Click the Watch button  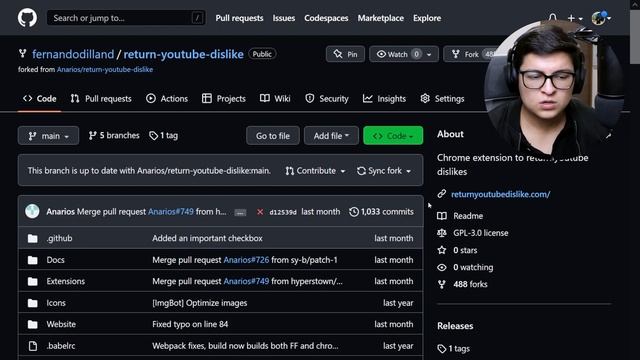coord(397,54)
